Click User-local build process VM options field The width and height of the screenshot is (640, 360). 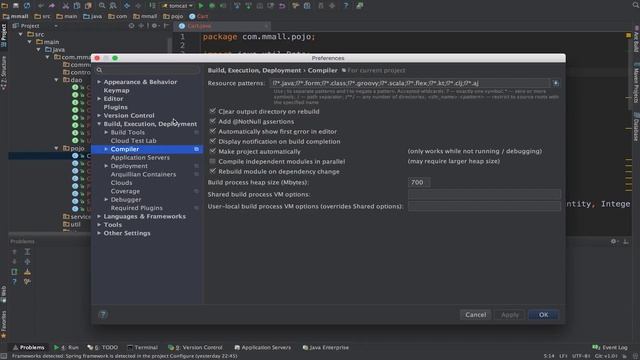(484, 206)
